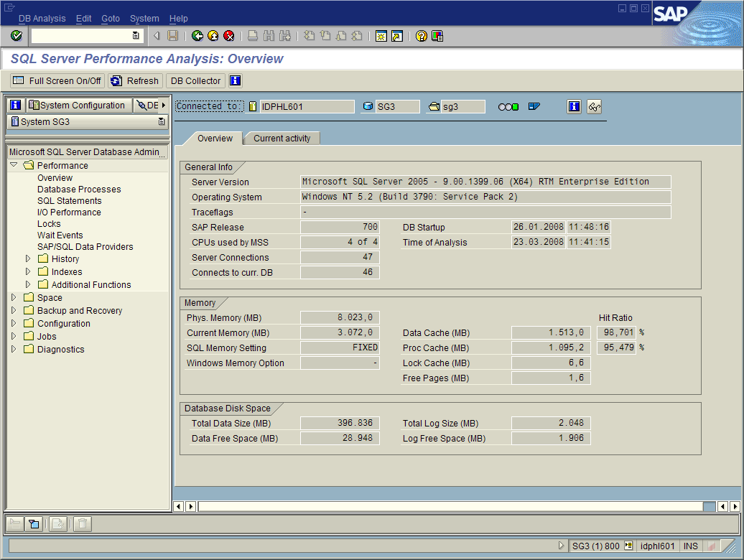Click the Customize Local Layout icon
744x560 pixels.
[x=437, y=36]
